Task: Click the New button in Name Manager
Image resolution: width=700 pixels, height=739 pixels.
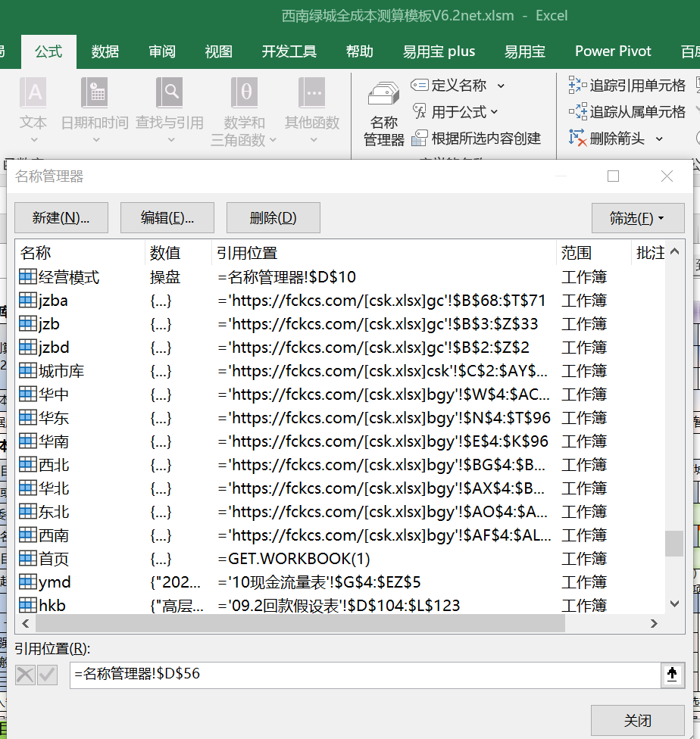Action: click(x=61, y=218)
